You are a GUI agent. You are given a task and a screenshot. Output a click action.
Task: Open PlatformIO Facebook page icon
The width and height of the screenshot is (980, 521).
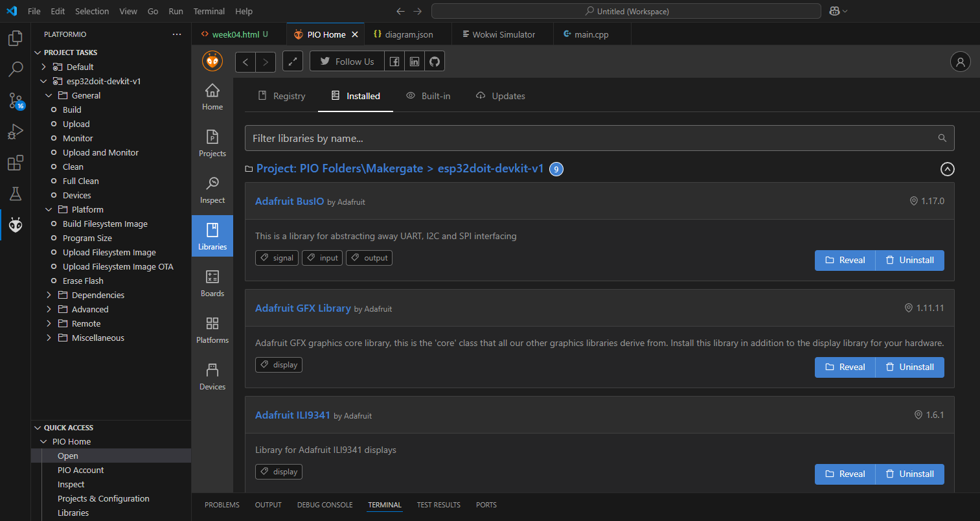(394, 62)
